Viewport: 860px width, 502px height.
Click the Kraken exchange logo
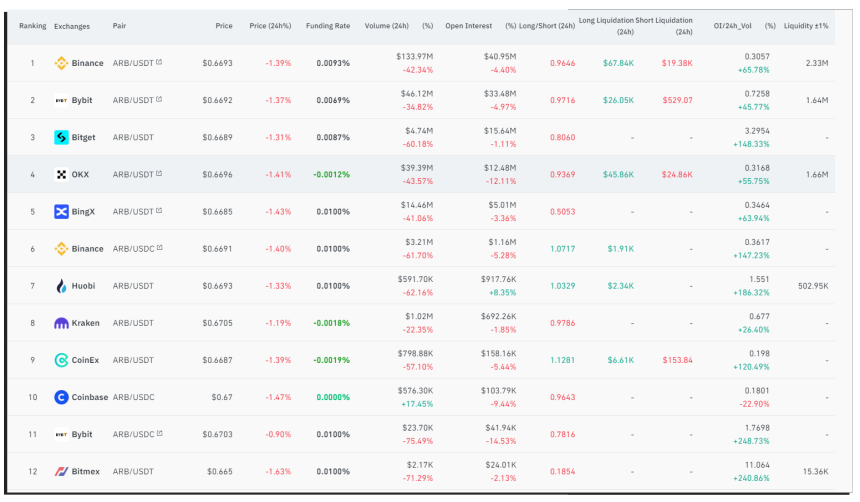click(x=61, y=323)
